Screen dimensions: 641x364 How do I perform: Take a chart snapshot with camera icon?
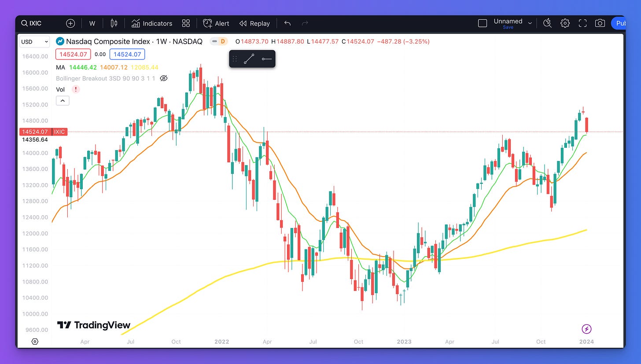tap(600, 23)
